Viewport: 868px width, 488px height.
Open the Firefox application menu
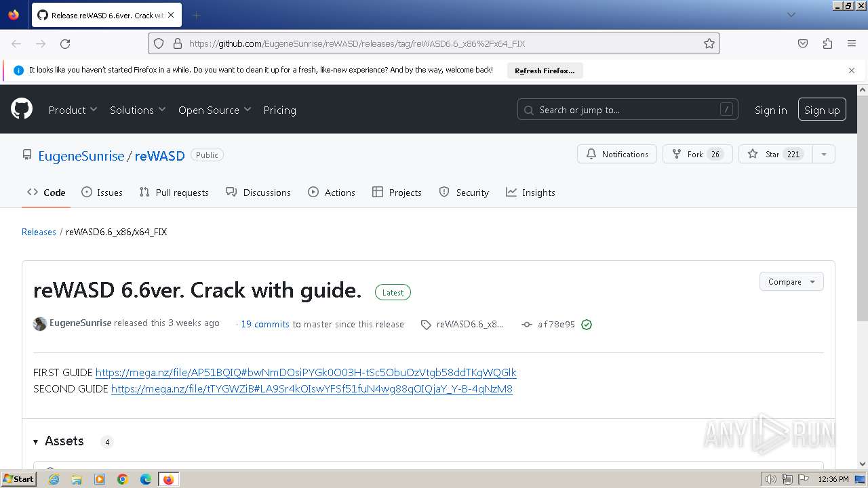pos(852,43)
